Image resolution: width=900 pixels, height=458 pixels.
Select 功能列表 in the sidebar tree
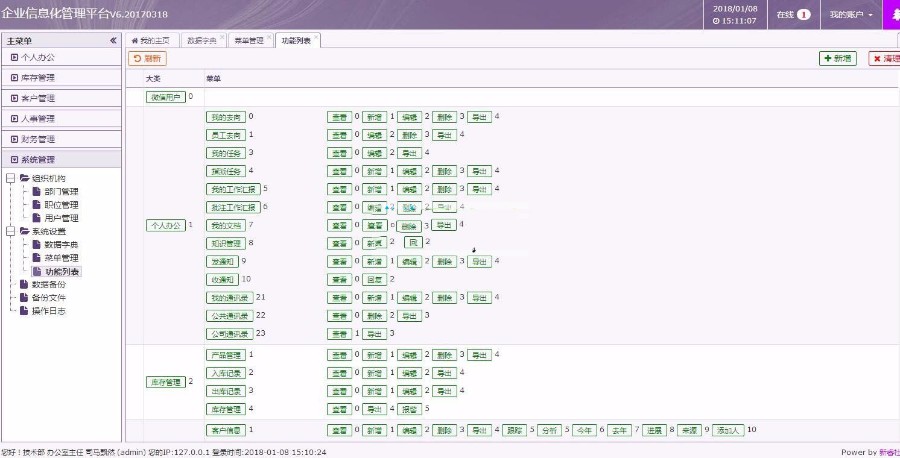pyautogui.click(x=62, y=271)
